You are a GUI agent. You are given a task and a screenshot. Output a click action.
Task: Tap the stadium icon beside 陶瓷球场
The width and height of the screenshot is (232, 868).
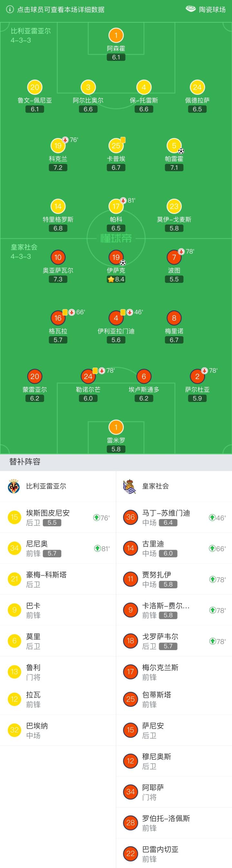[190, 9]
